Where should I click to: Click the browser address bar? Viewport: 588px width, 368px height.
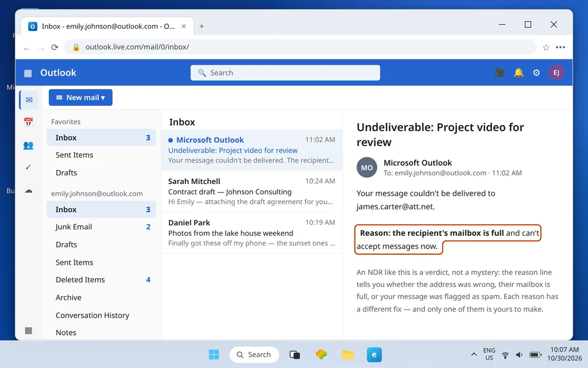point(300,47)
